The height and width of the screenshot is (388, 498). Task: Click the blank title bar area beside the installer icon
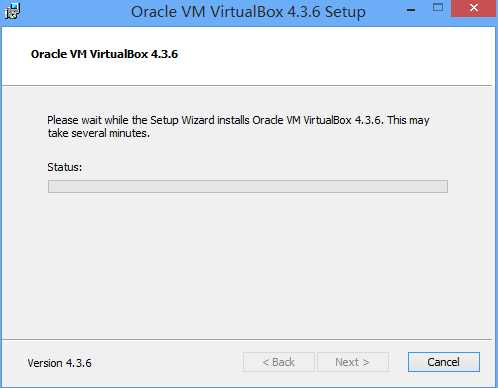click(x=75, y=12)
